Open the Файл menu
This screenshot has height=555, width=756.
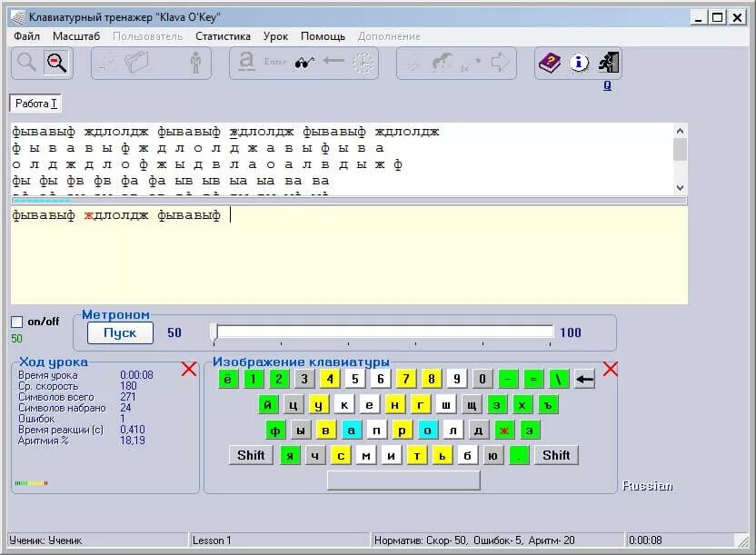tap(26, 36)
